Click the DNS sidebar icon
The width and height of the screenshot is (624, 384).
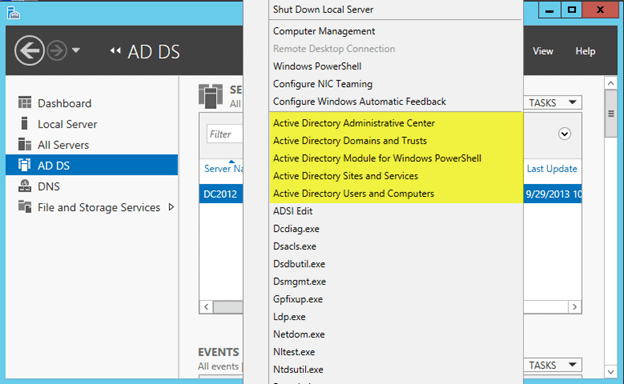coord(25,186)
